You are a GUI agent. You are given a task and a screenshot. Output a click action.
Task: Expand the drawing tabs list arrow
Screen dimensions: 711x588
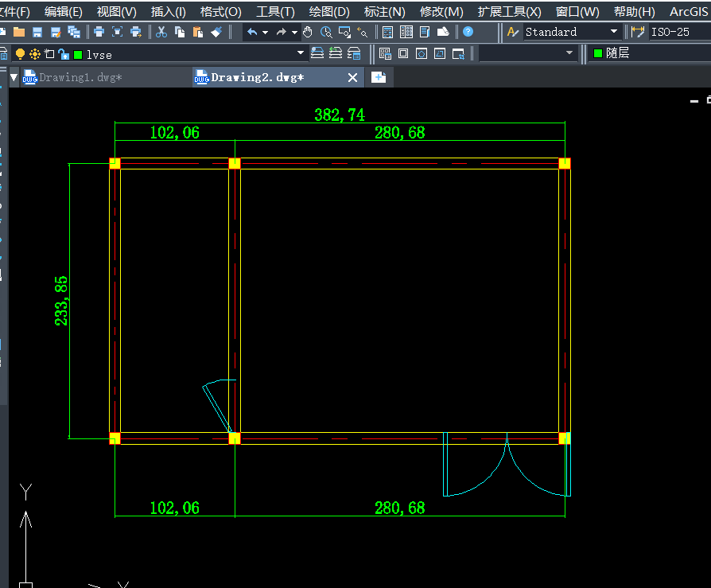14,78
